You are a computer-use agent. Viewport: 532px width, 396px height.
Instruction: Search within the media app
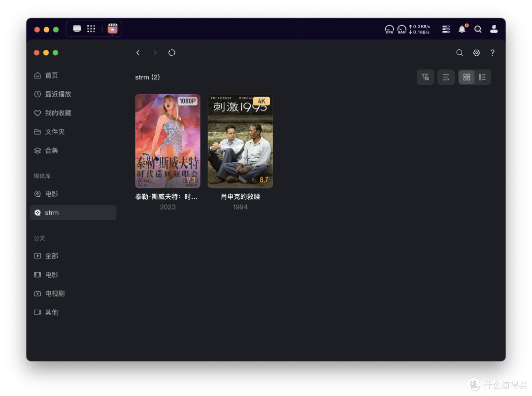[460, 53]
